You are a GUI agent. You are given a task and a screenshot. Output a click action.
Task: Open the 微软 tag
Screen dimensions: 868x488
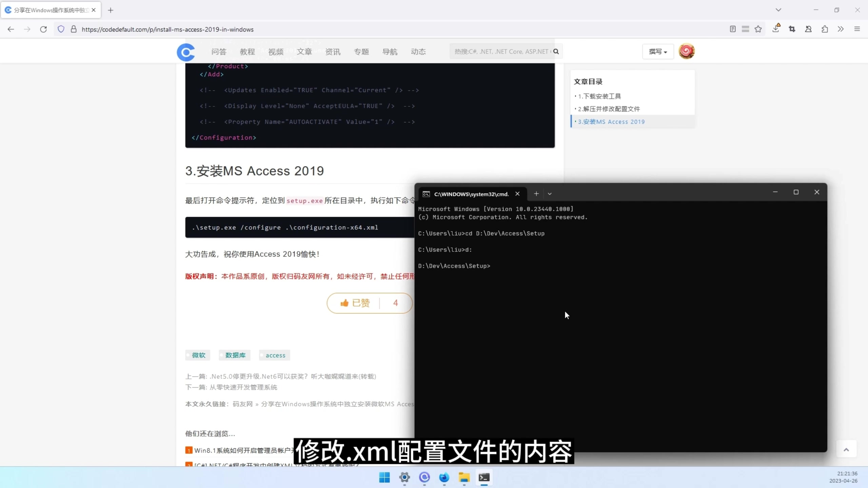pos(198,355)
